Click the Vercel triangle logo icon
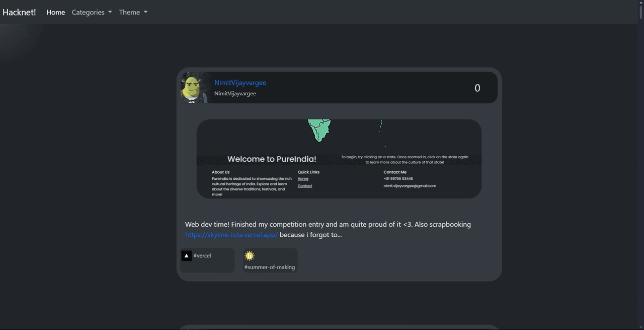Image resolution: width=644 pixels, height=330 pixels. (x=187, y=256)
